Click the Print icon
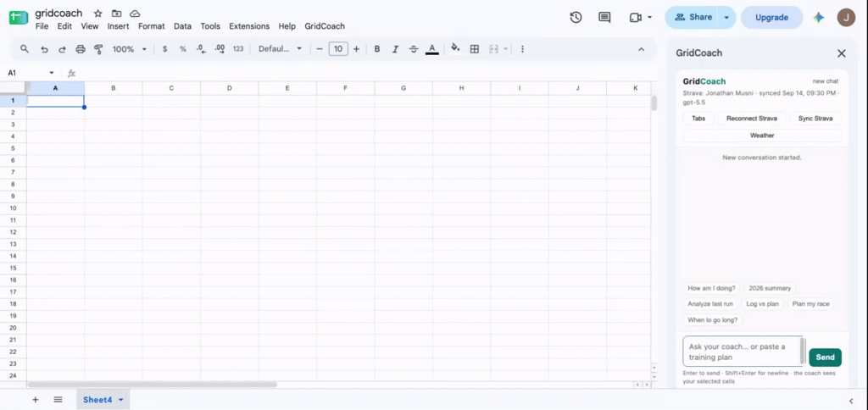 coord(81,49)
